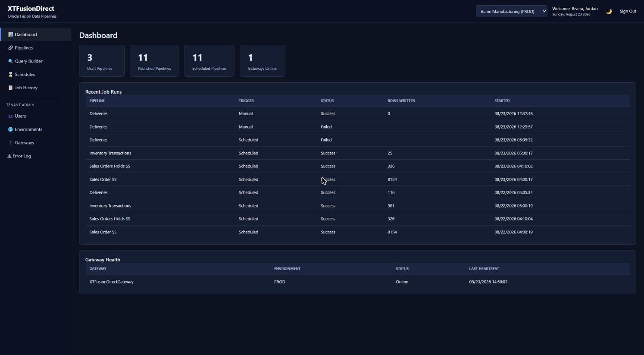644x355 pixels.
Task: Open the Schedules section
Action: [36, 75]
